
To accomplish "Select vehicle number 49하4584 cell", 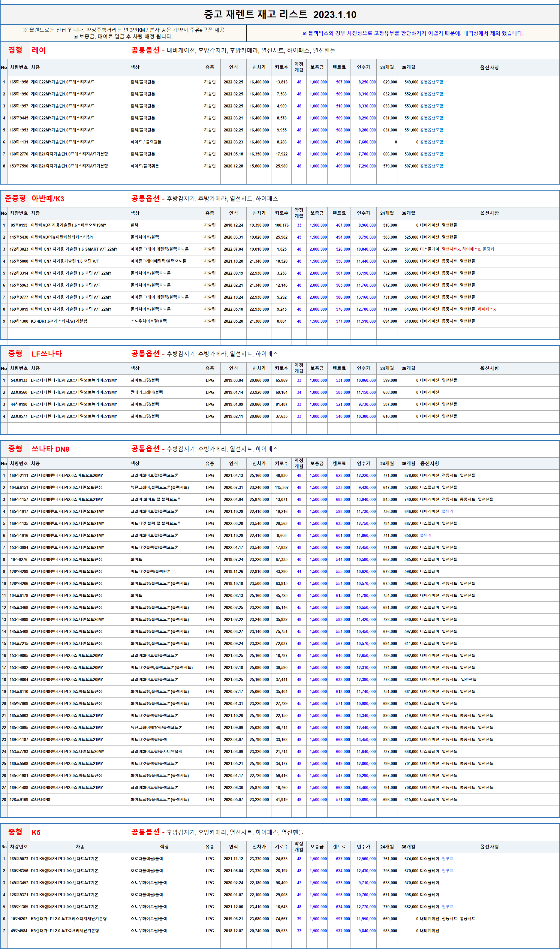I will point(19,931).
